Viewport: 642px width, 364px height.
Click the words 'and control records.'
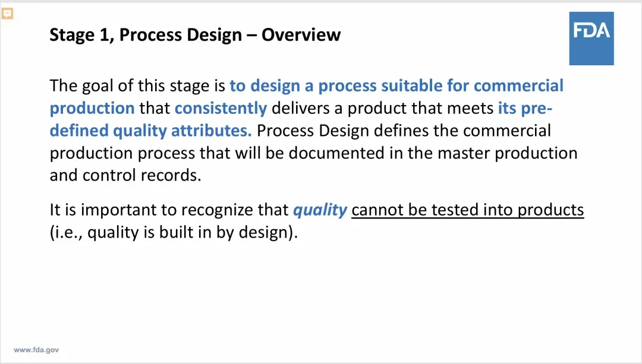pyautogui.click(x=125, y=175)
